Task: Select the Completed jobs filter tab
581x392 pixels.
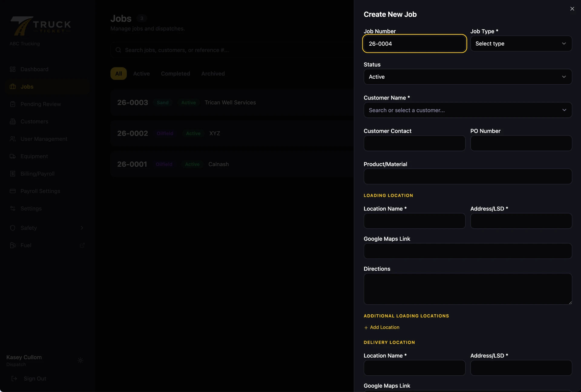Action: (x=176, y=73)
